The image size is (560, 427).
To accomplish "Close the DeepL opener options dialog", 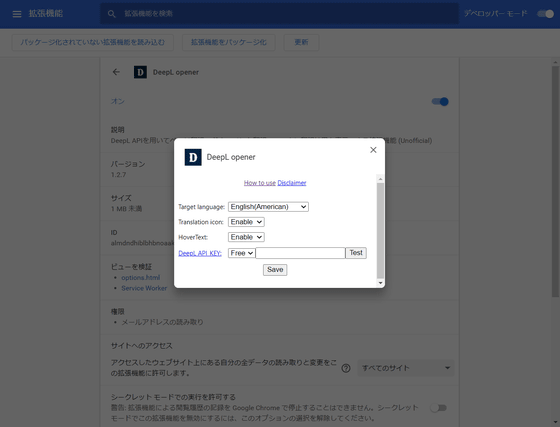I will [373, 150].
